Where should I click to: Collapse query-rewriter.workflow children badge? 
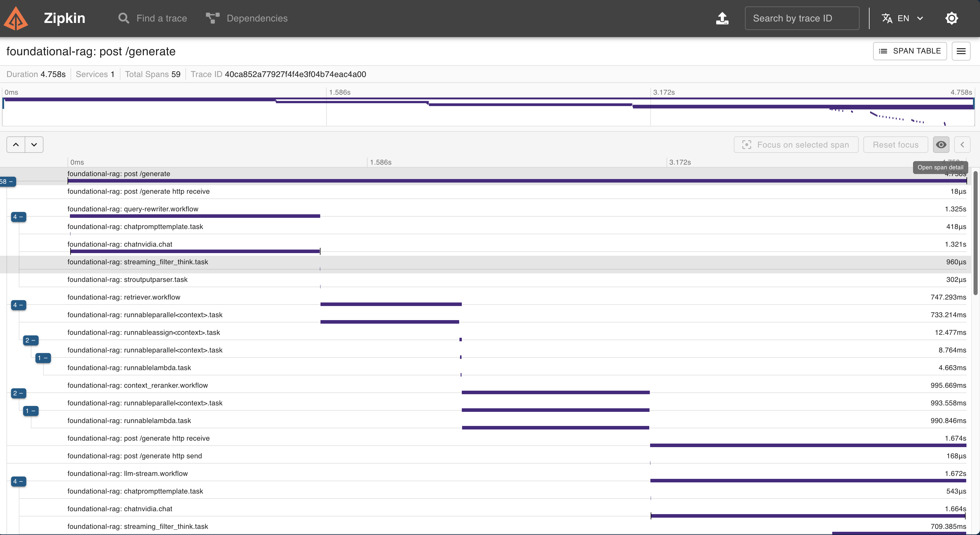tap(18, 217)
